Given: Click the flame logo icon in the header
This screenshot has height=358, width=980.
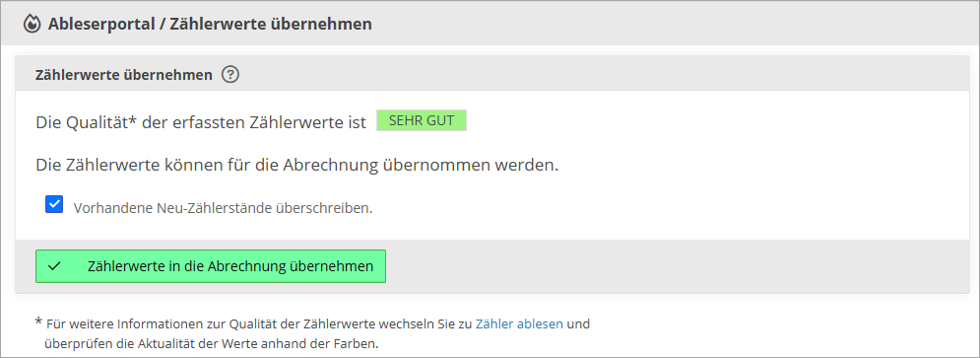Looking at the screenshot, I should click(x=32, y=25).
